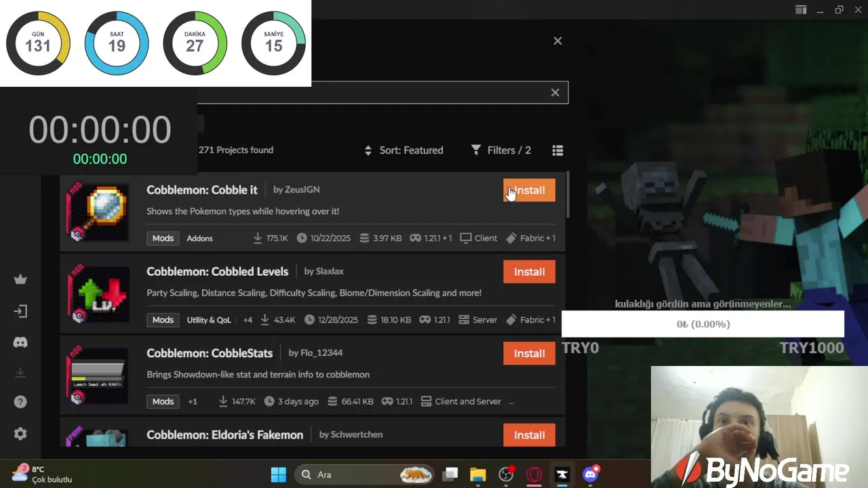Click the Client and Server label
The height and width of the screenshot is (488, 868).
click(x=461, y=401)
